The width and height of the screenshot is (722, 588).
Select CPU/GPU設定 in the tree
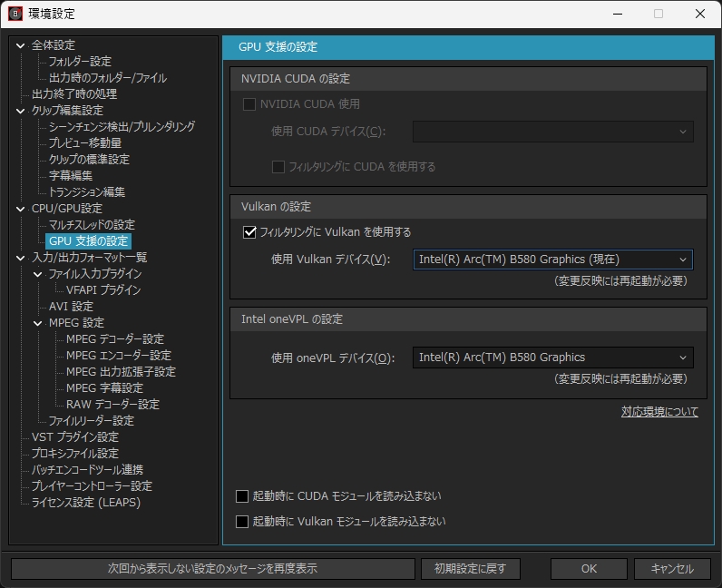(67, 209)
